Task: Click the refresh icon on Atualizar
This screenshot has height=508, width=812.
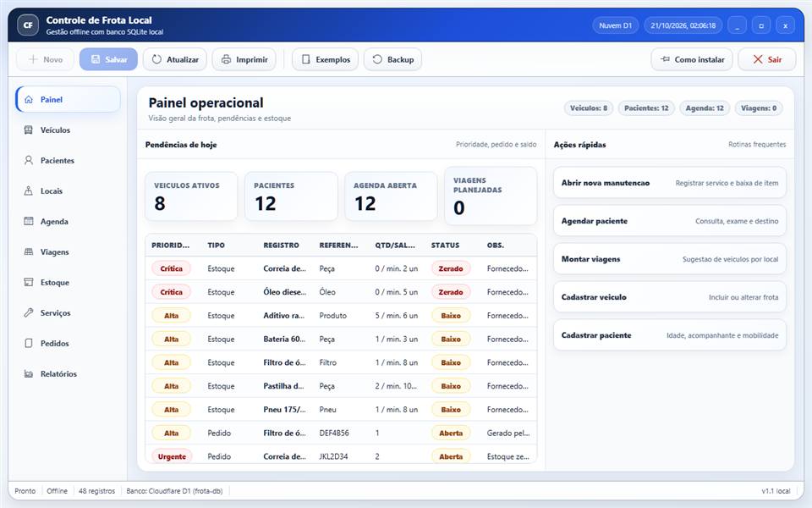Action: point(156,59)
